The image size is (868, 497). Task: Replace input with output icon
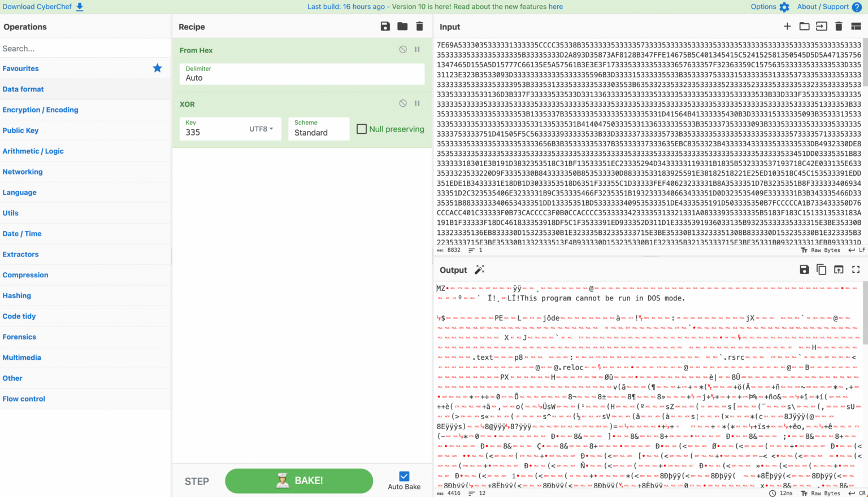click(839, 270)
